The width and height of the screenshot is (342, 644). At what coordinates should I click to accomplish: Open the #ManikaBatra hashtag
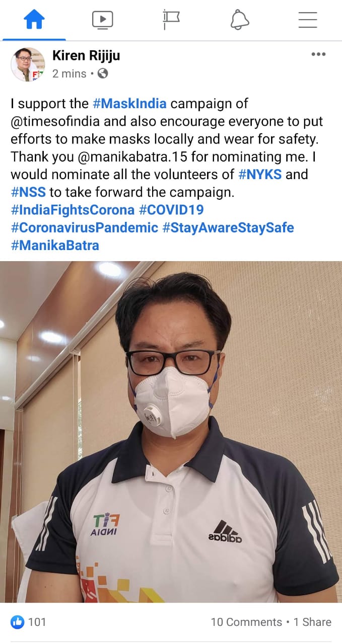pos(55,245)
